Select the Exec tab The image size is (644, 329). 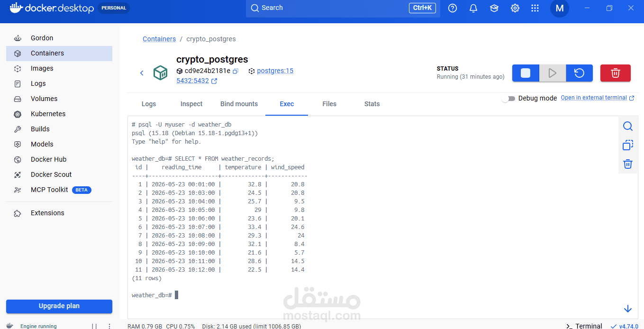point(287,104)
